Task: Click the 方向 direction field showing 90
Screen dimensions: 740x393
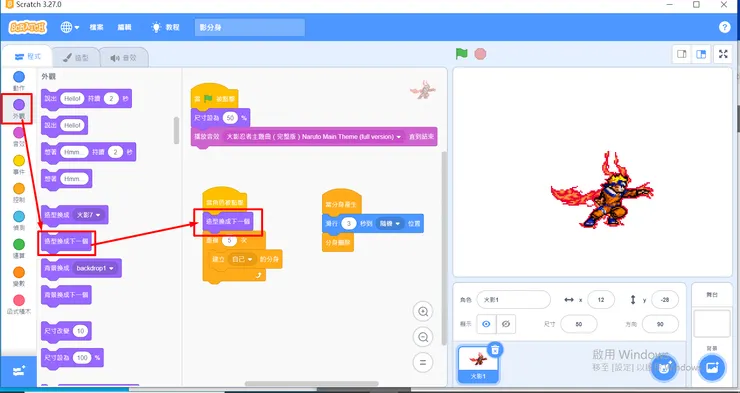Action: pos(660,324)
